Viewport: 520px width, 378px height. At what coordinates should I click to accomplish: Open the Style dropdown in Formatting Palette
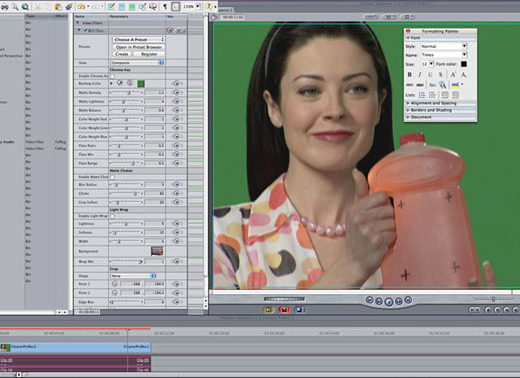[443, 46]
